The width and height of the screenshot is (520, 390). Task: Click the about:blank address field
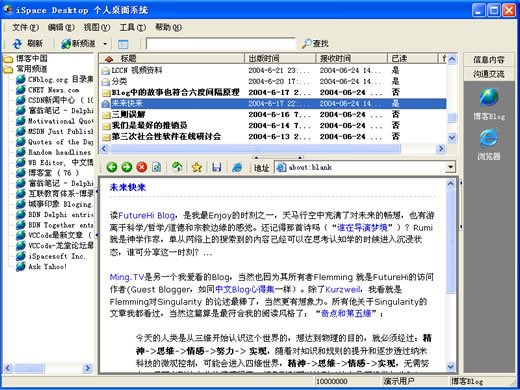pyautogui.click(x=361, y=167)
